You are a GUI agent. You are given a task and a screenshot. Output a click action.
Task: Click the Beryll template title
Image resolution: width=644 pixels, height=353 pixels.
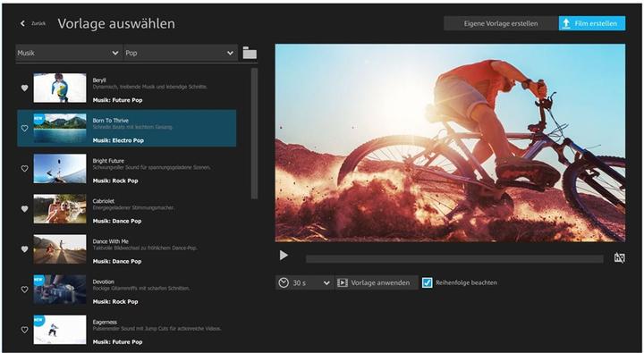pos(99,80)
